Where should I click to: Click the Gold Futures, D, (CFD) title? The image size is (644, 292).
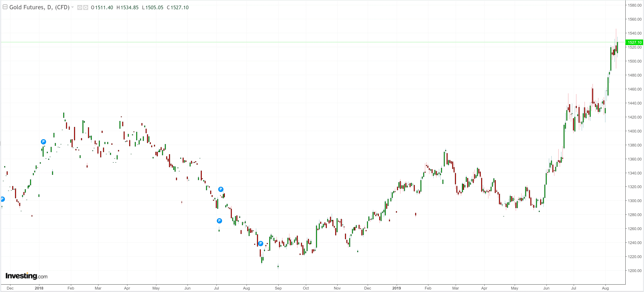pos(39,7)
